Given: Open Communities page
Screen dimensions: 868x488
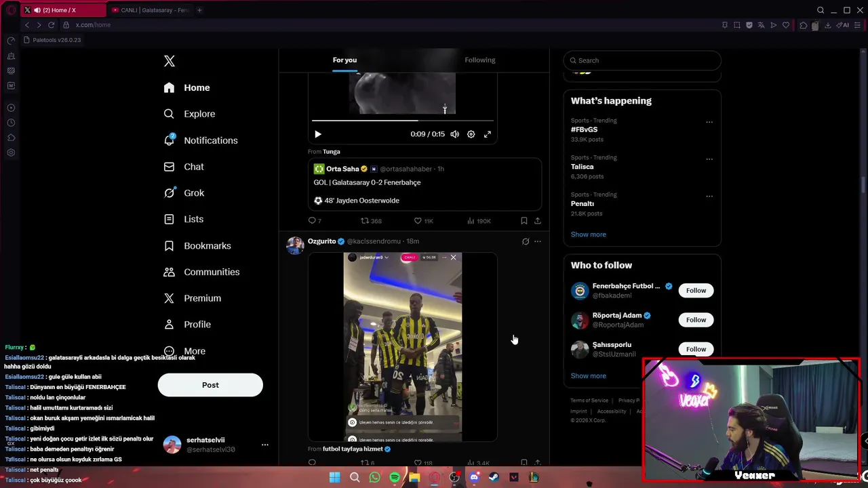Looking at the screenshot, I should point(201,272).
